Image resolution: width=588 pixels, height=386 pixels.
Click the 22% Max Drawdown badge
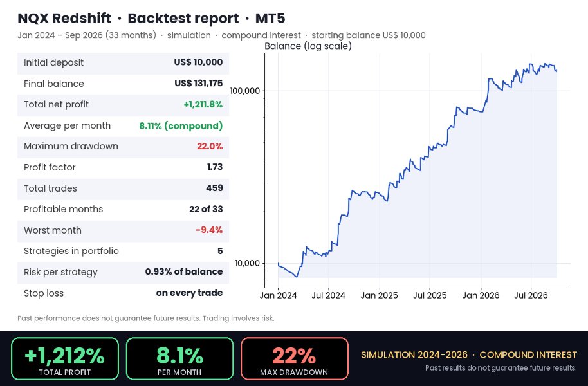coord(295,358)
